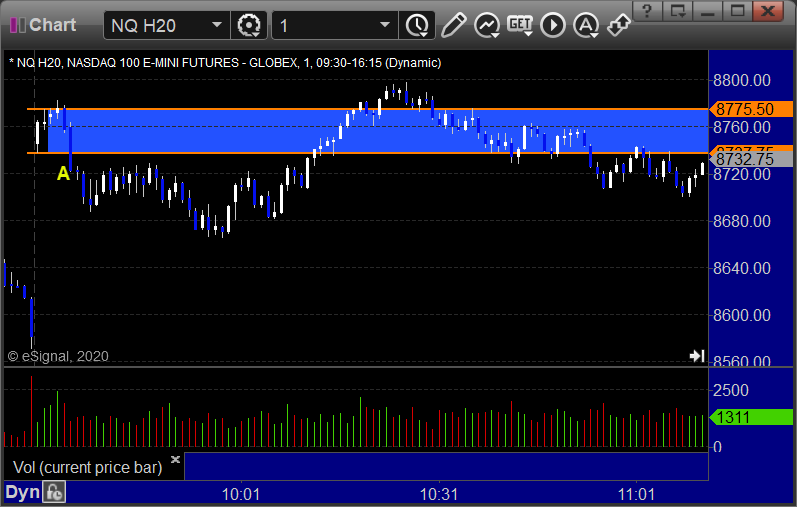
Task: Select the yellow A annotation label
Action: click(x=63, y=173)
